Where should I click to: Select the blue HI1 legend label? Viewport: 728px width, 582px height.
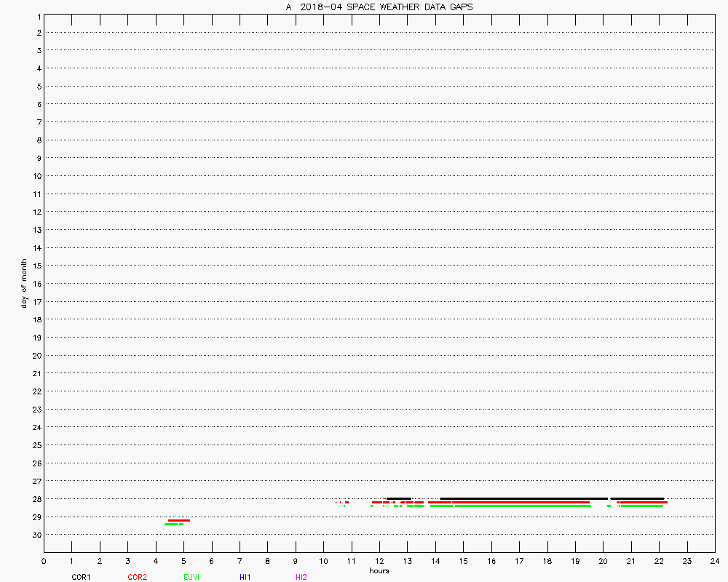[245, 577]
